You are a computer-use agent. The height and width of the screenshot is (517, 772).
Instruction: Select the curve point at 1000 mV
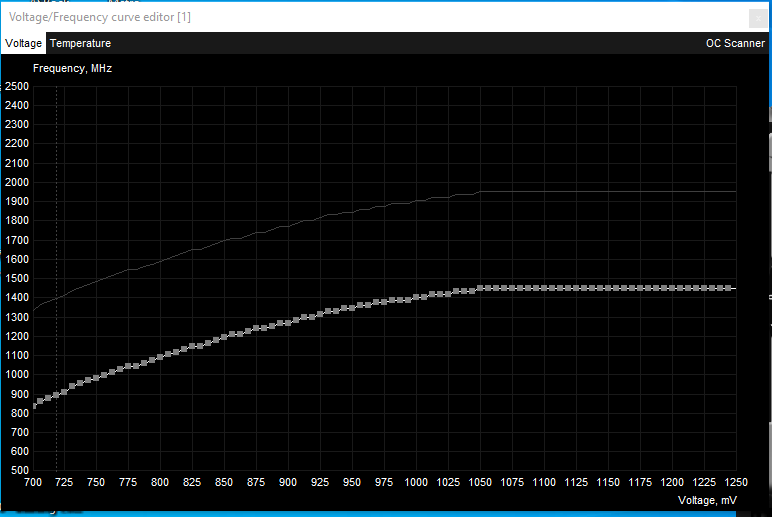coord(416,297)
